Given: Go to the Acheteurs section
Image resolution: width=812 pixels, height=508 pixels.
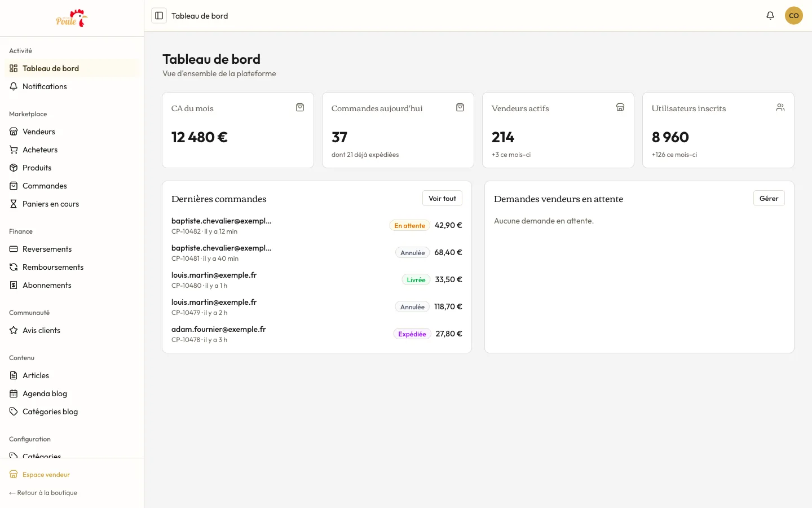Looking at the screenshot, I should (x=71, y=150).
